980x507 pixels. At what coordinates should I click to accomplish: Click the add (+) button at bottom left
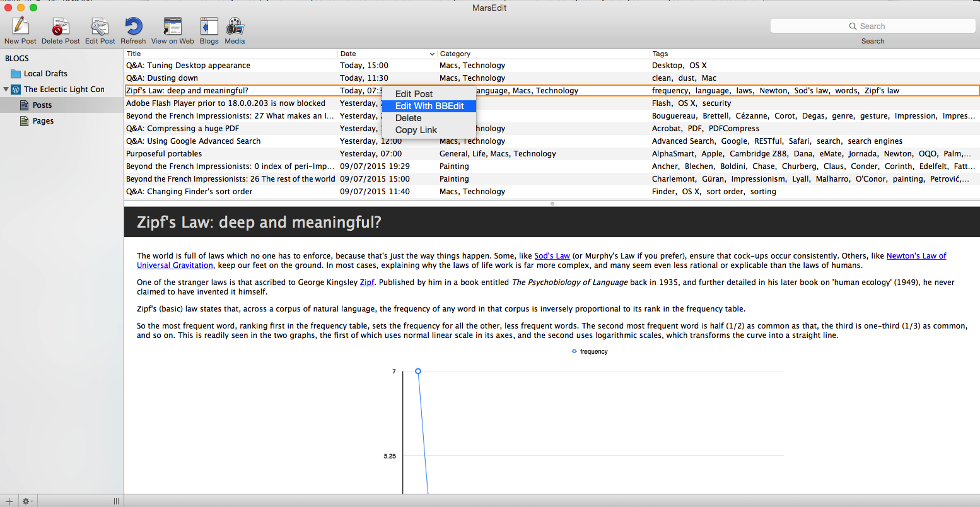9,501
